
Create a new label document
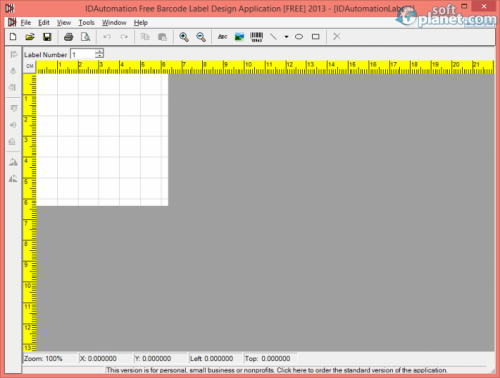[x=13, y=37]
